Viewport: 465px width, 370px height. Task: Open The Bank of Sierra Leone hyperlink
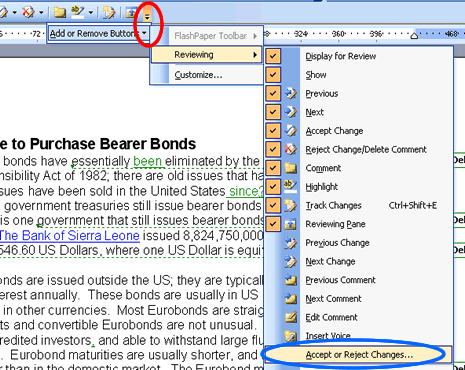click(69, 236)
